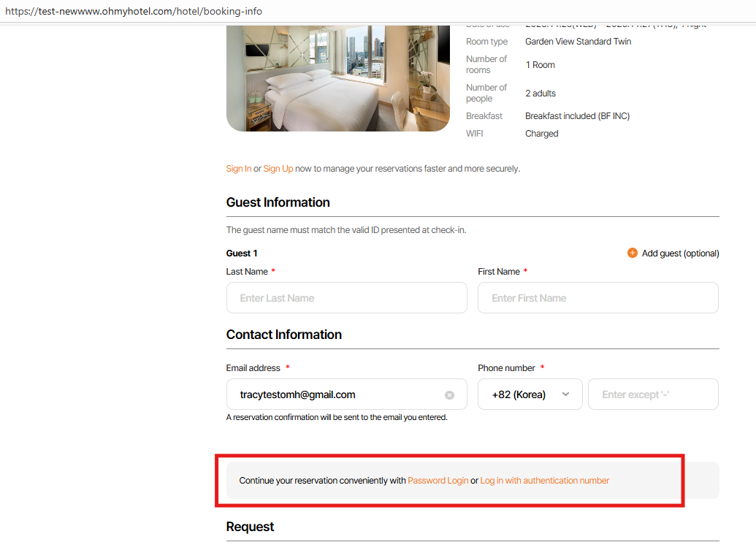
Task: Click the 1 Room value
Action: [x=540, y=65]
